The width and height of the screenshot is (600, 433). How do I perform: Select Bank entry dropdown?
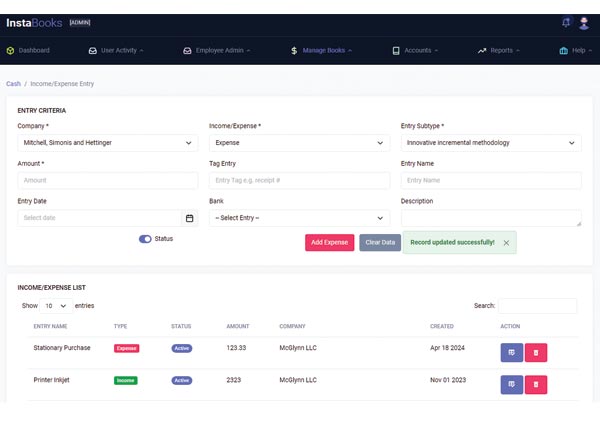[299, 218]
